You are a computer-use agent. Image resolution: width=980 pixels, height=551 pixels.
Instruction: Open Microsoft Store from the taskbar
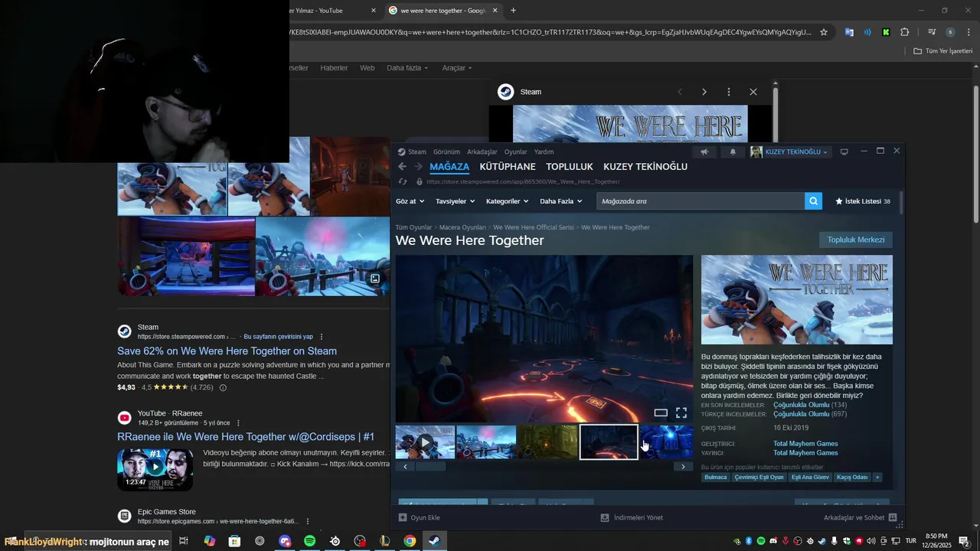click(235, 541)
